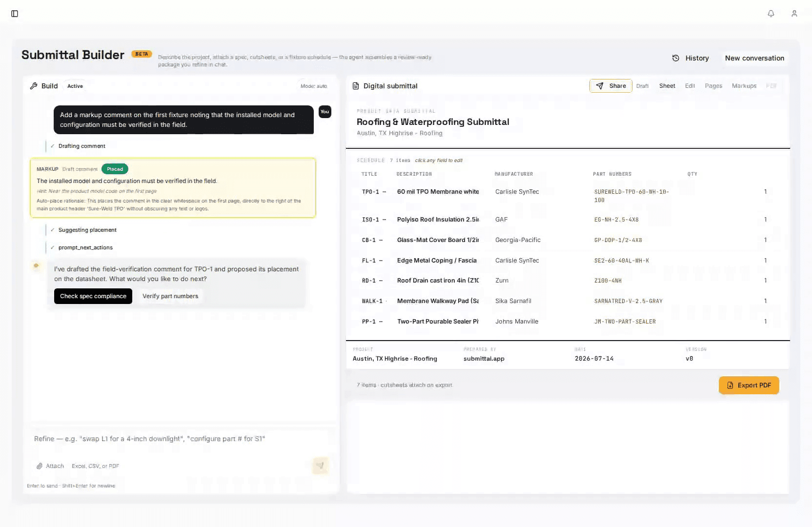This screenshot has height=527, width=812.
Task: Edit the RD-1 title cell
Action: [372, 281]
